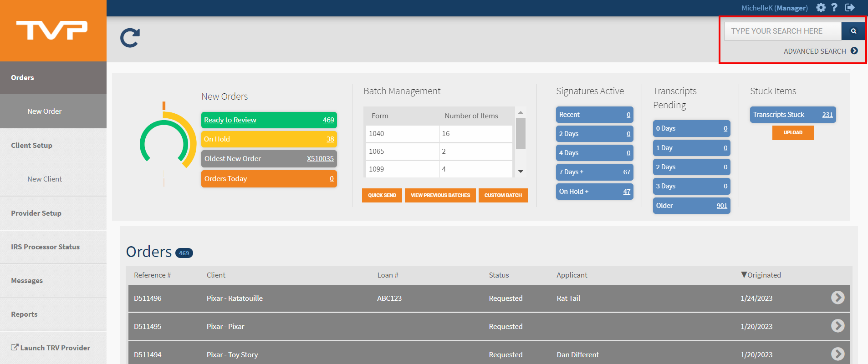
Task: Focus the Type Your Search Here field
Action: [x=783, y=31]
